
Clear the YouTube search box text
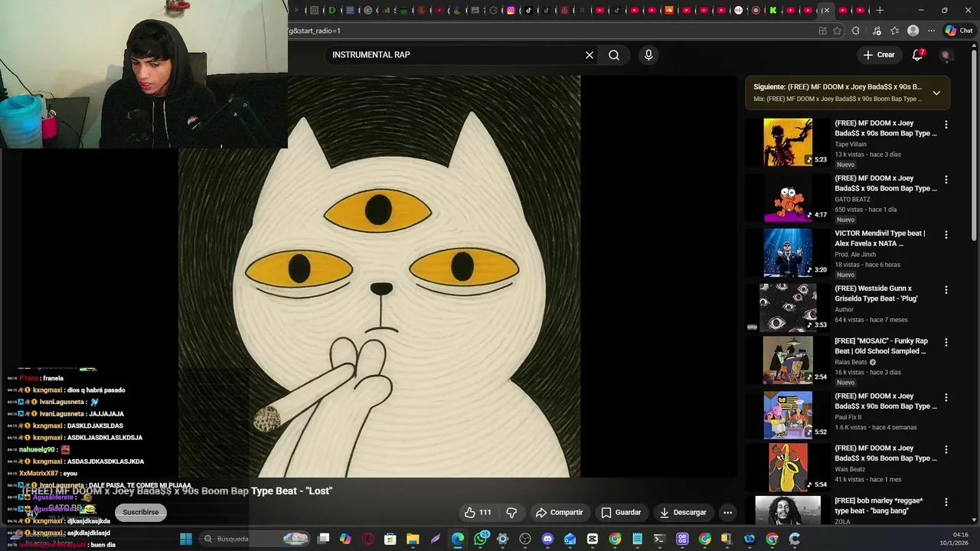pyautogui.click(x=590, y=55)
